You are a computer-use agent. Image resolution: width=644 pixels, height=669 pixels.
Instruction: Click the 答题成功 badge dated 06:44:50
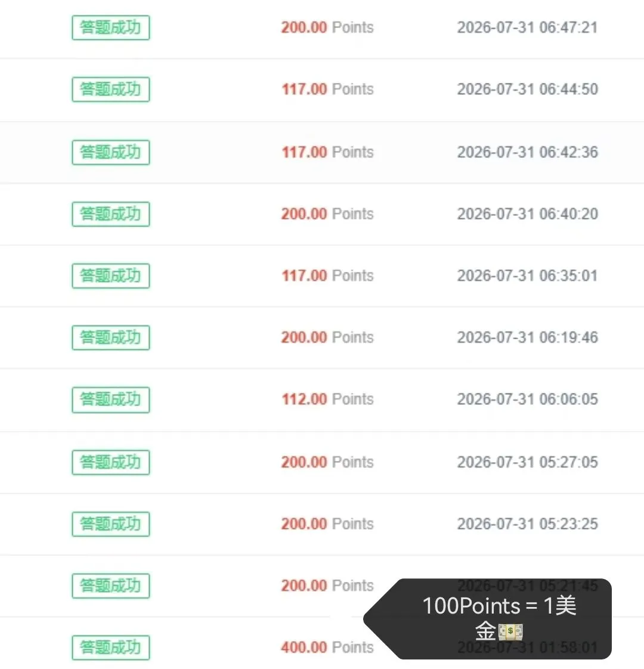(110, 89)
